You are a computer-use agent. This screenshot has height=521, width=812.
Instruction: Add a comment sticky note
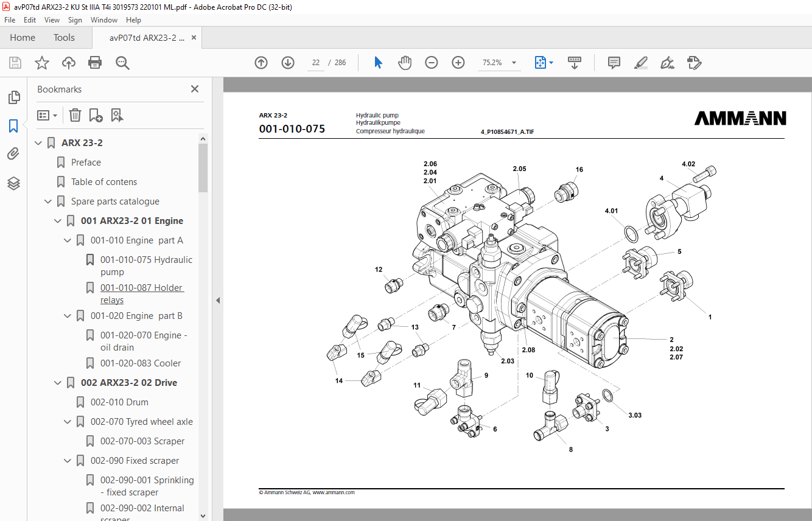point(614,63)
